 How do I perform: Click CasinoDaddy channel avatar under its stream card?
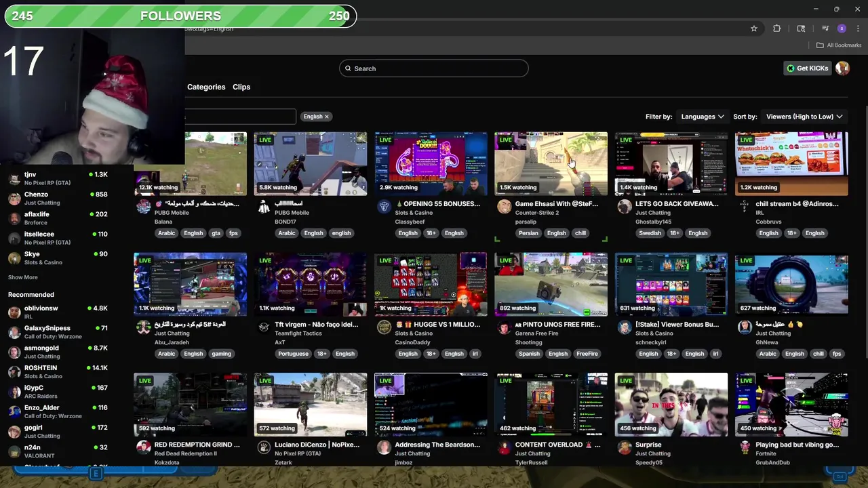[384, 327]
